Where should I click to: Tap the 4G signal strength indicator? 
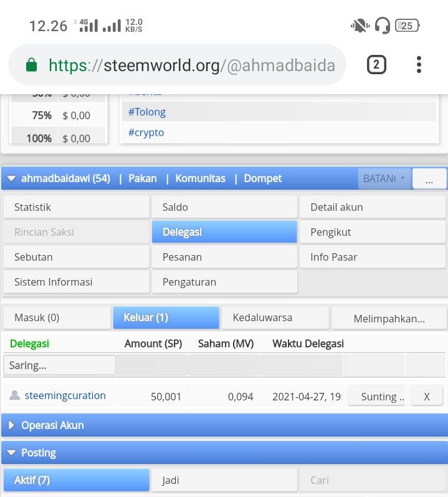tap(88, 26)
